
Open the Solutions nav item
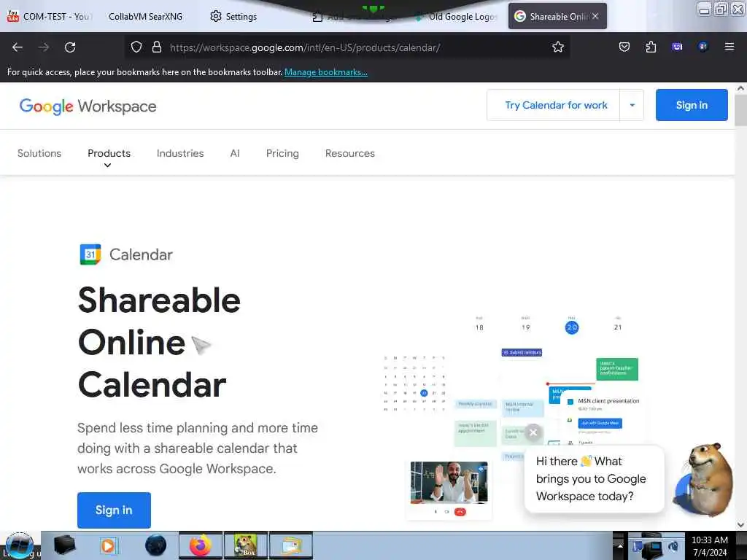click(x=39, y=153)
